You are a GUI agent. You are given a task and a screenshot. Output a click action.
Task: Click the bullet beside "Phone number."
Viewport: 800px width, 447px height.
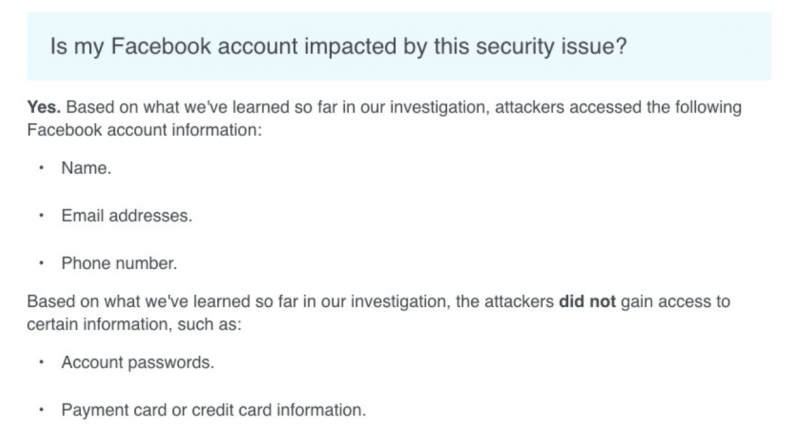tap(41, 263)
